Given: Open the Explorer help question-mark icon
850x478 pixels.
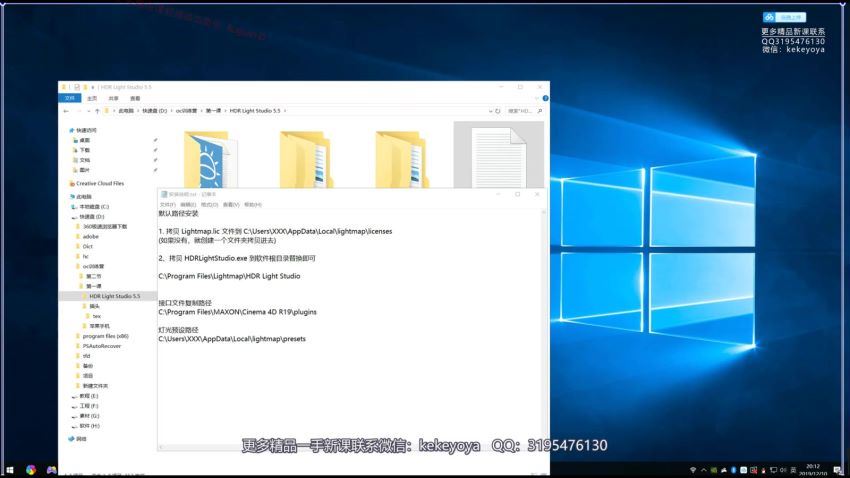Looking at the screenshot, I should 545,98.
